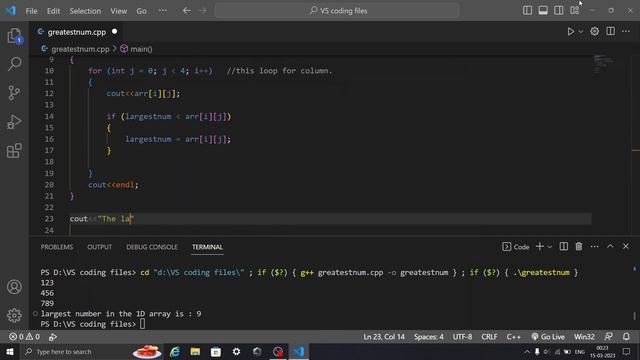
Task: Open editor More Actions ellipsis
Action: coord(626,31)
